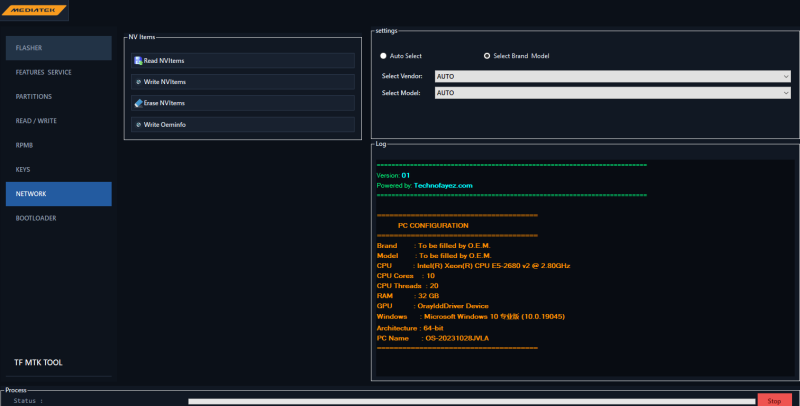800x406 pixels.
Task: Open the Select Model dropdown
Action: point(613,93)
